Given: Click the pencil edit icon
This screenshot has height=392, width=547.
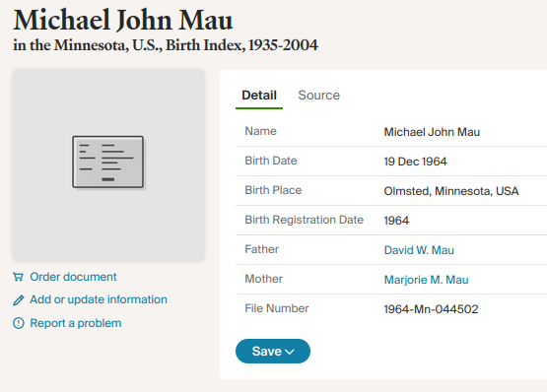Looking at the screenshot, I should point(19,300).
